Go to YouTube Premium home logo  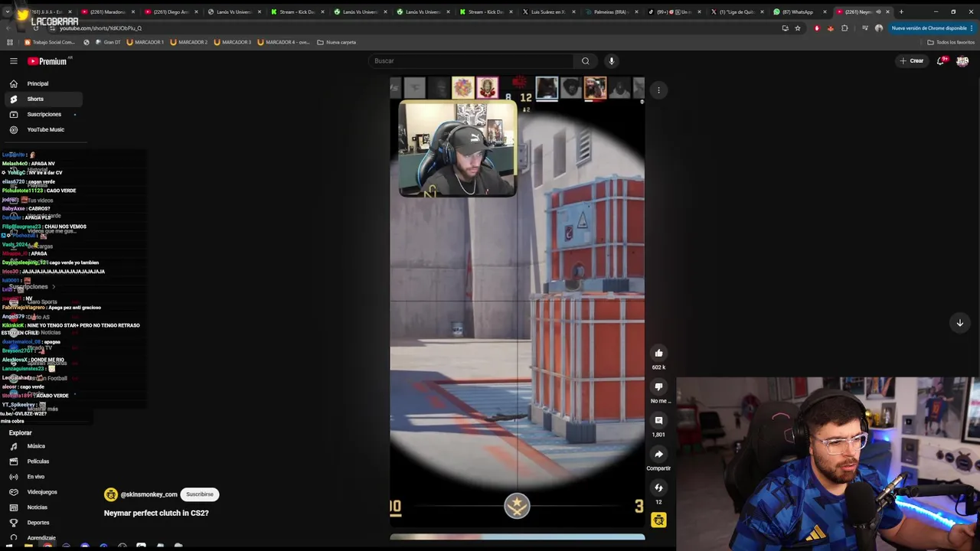point(47,61)
